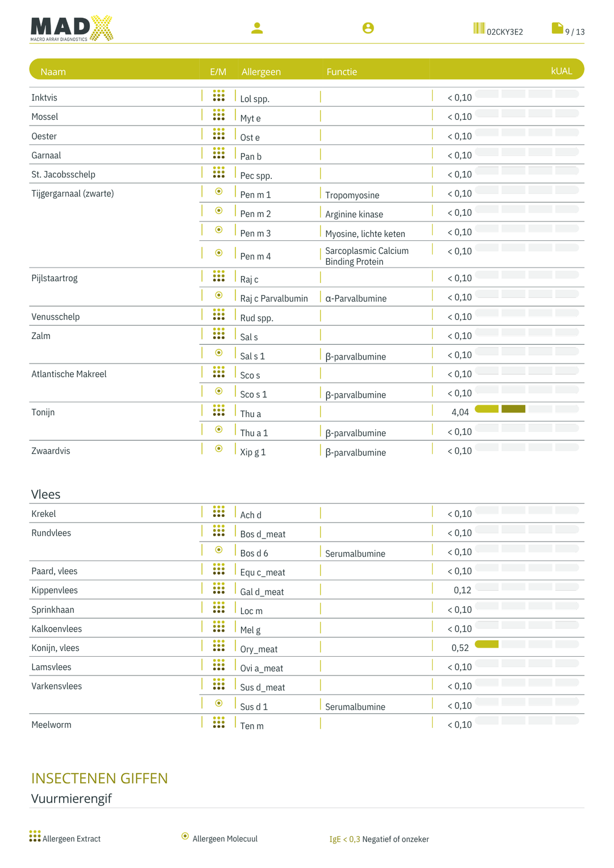This screenshot has width=614, height=868.
Task: Click the kUAL column header
Action: pos(561,71)
